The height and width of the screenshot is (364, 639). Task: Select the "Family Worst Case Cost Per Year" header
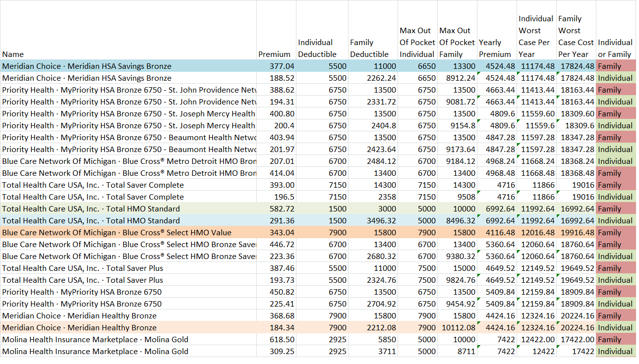(x=576, y=30)
